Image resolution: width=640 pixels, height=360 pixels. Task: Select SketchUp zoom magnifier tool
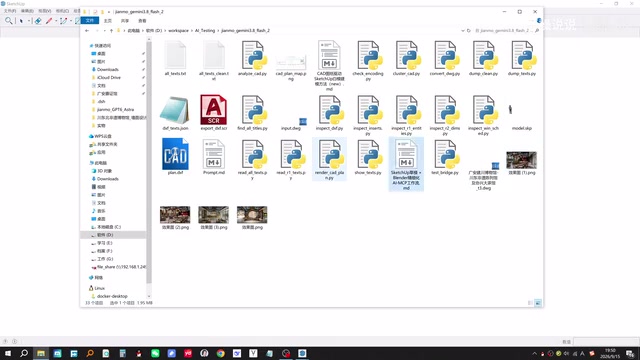click(9, 20)
